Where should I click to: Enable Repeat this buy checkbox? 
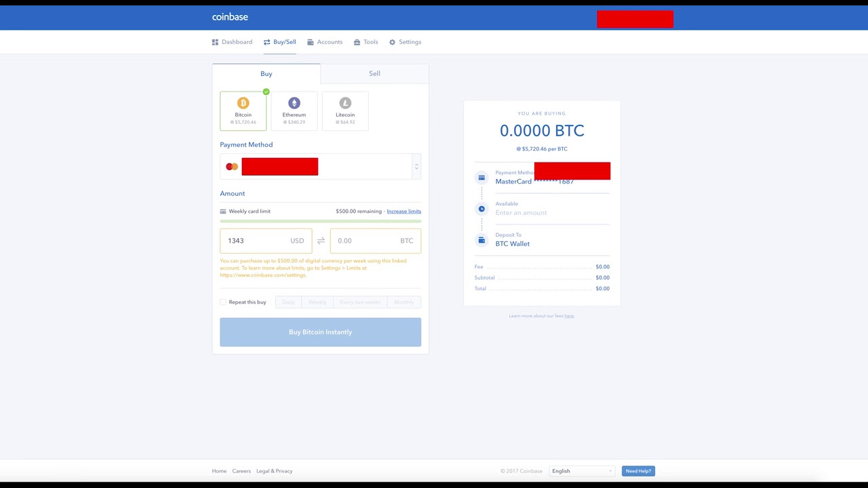(223, 302)
